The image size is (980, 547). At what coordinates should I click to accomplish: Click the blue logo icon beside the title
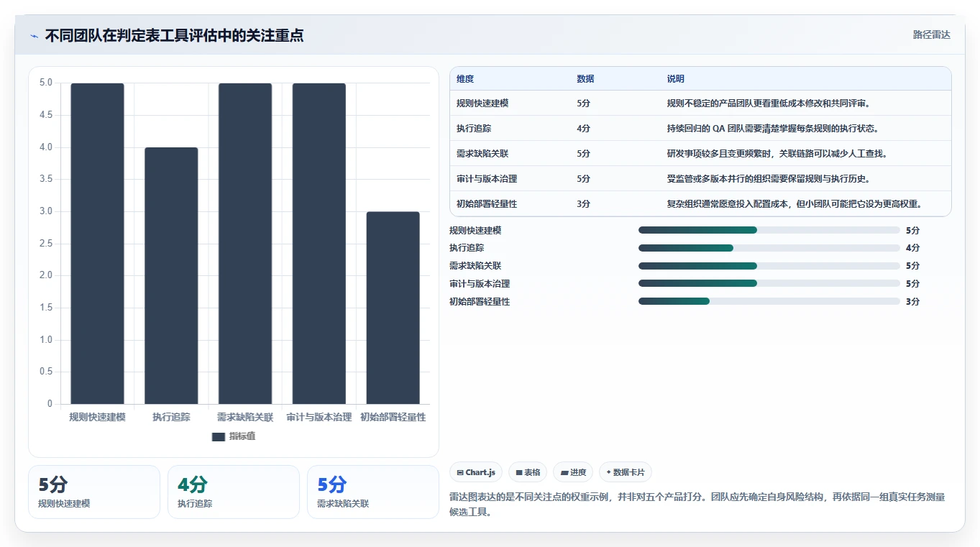[x=34, y=36]
